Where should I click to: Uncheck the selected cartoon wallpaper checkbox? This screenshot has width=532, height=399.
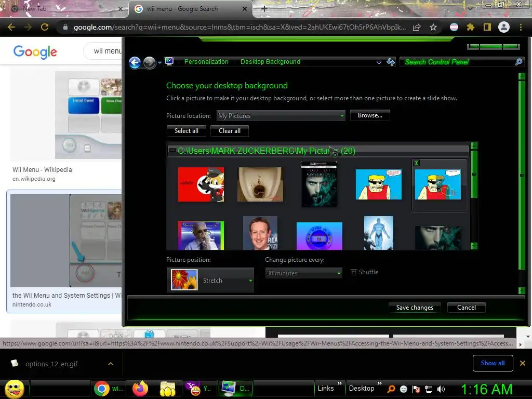(417, 163)
